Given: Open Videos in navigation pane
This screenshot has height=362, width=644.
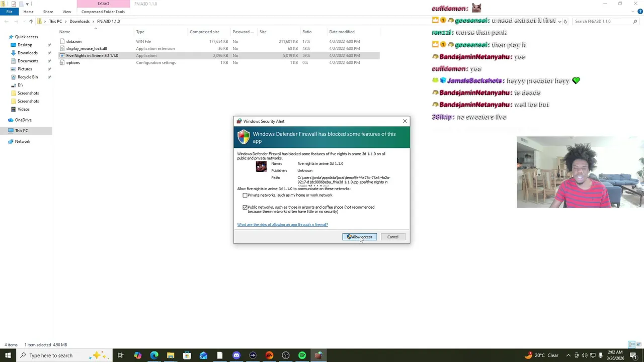Looking at the screenshot, I should point(24,109).
